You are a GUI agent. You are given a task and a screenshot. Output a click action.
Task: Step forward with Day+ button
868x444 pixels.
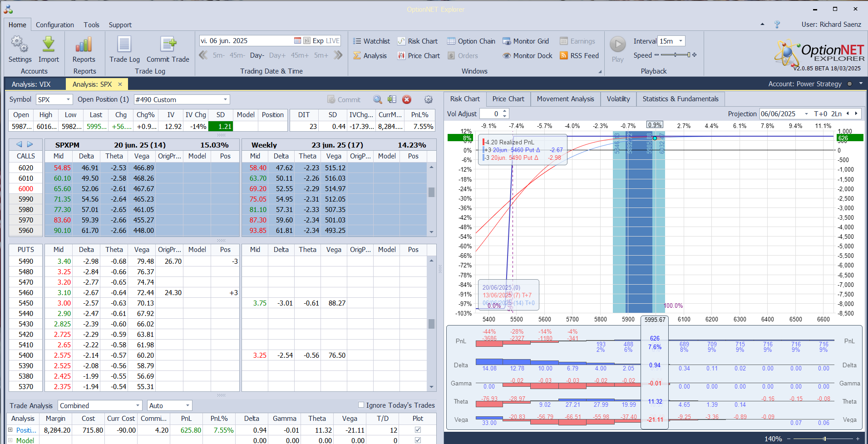point(277,55)
